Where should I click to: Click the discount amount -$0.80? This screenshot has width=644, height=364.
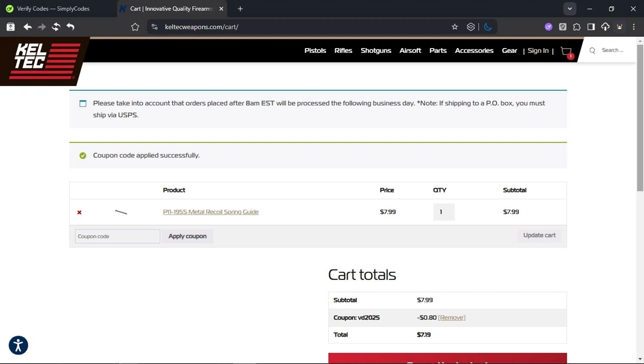point(427,318)
